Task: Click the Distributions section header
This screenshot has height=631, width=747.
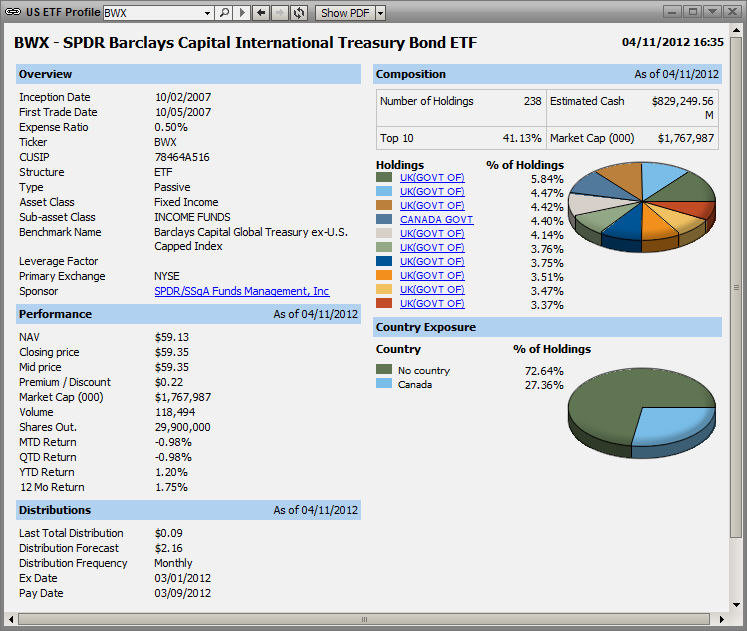Action: (x=188, y=510)
